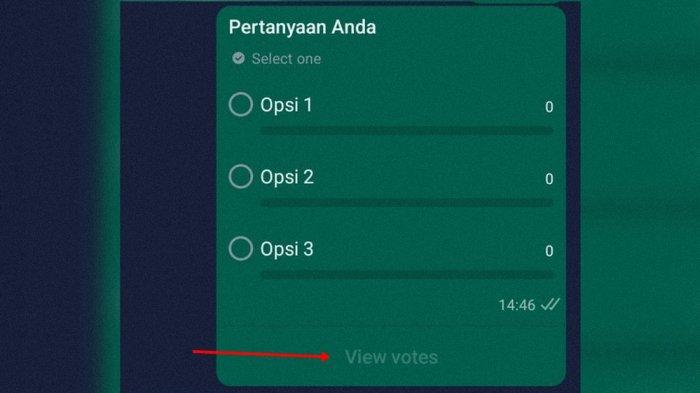
Task: Click the vote count for Opsi 3
Action: point(549,251)
